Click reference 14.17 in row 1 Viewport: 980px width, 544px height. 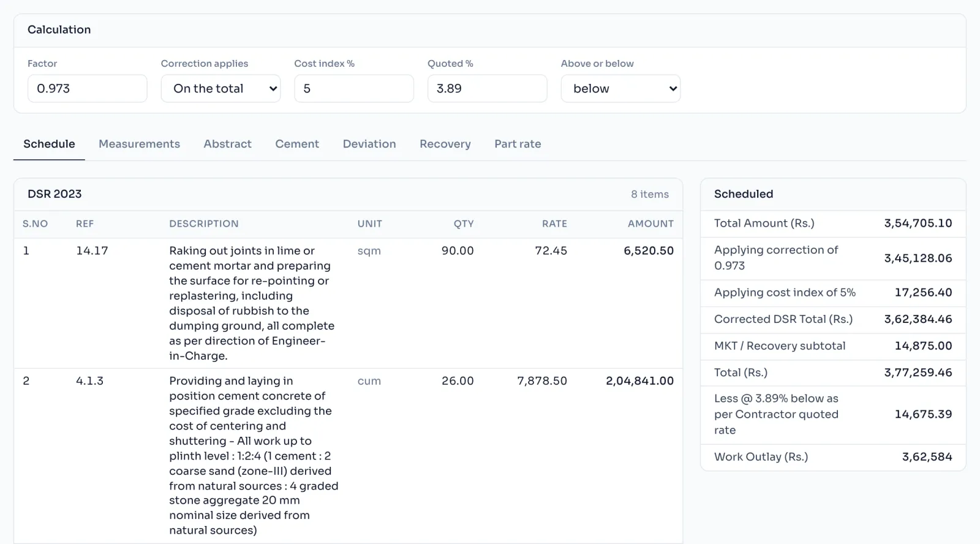(x=92, y=251)
